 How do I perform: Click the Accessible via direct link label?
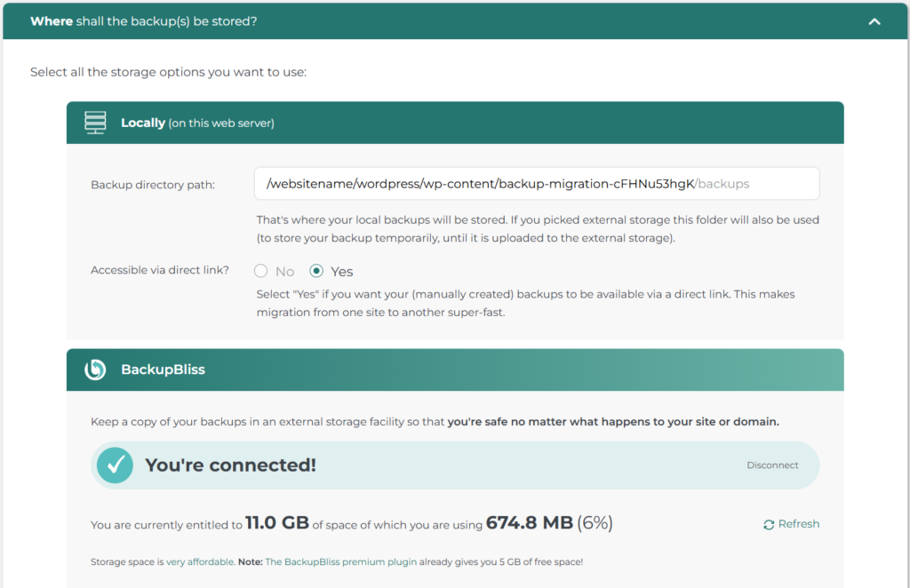160,270
